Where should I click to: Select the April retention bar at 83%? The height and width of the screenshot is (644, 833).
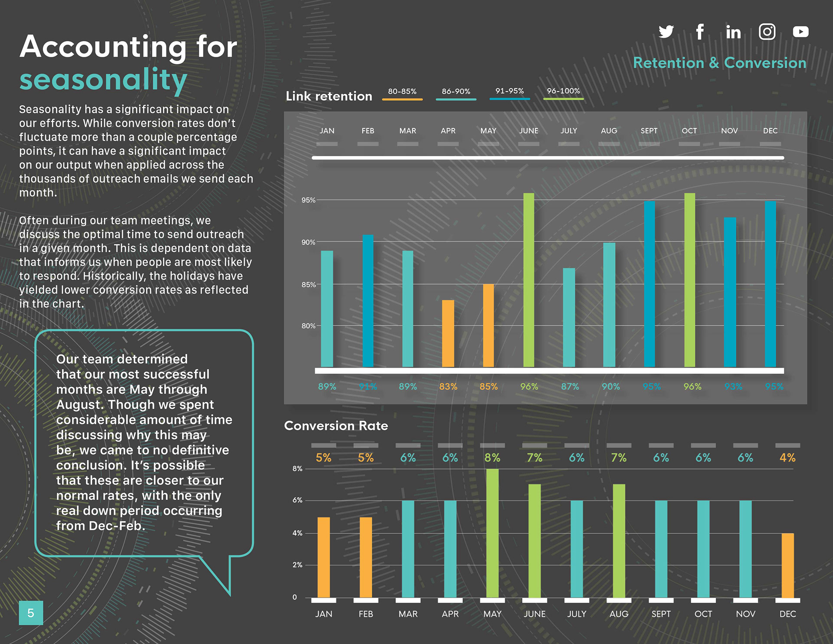[448, 333]
